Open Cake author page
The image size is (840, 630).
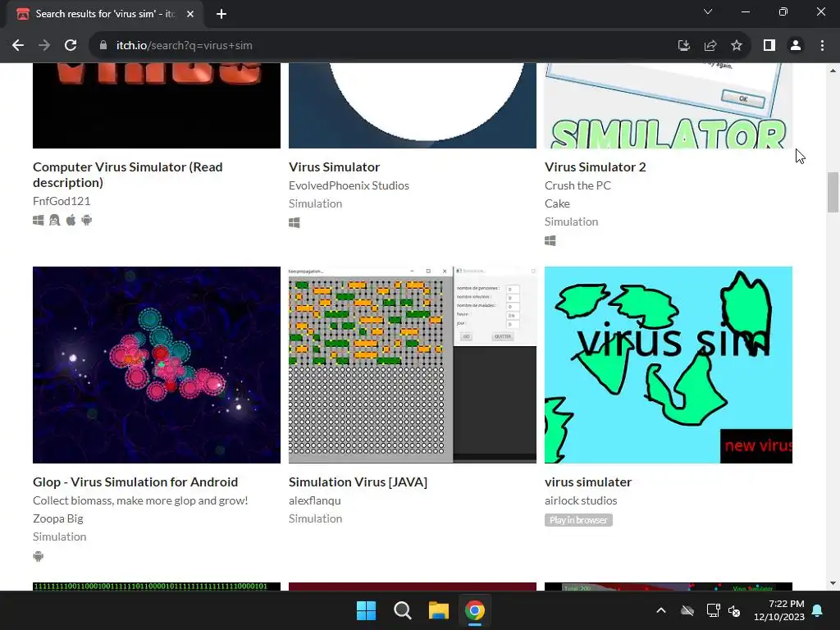pos(557,203)
